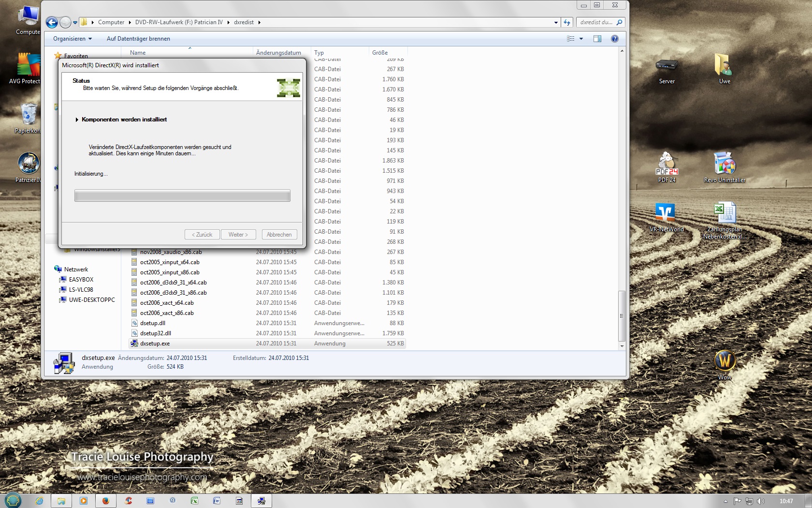The width and height of the screenshot is (812, 508).
Task: Click the DirectX installation progress bar
Action: [182, 195]
